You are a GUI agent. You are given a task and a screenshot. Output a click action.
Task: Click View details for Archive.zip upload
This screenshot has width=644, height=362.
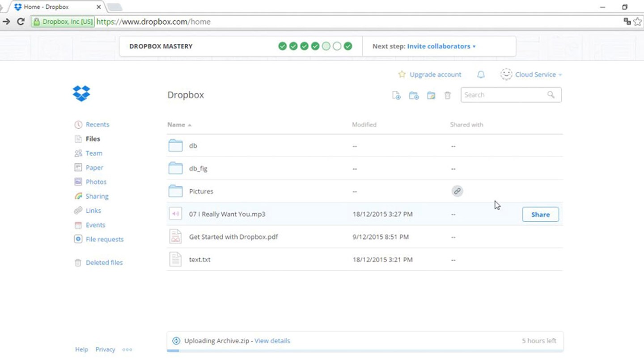tap(272, 341)
